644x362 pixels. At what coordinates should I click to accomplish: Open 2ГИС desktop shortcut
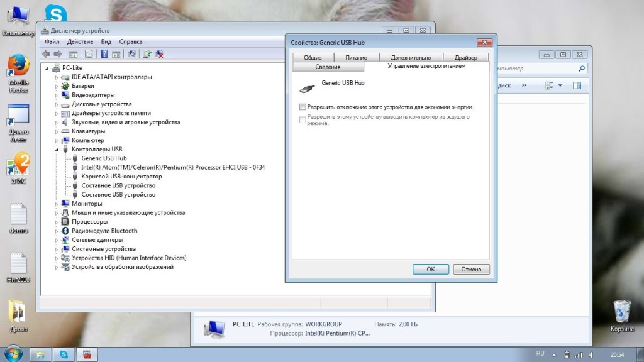(18, 167)
